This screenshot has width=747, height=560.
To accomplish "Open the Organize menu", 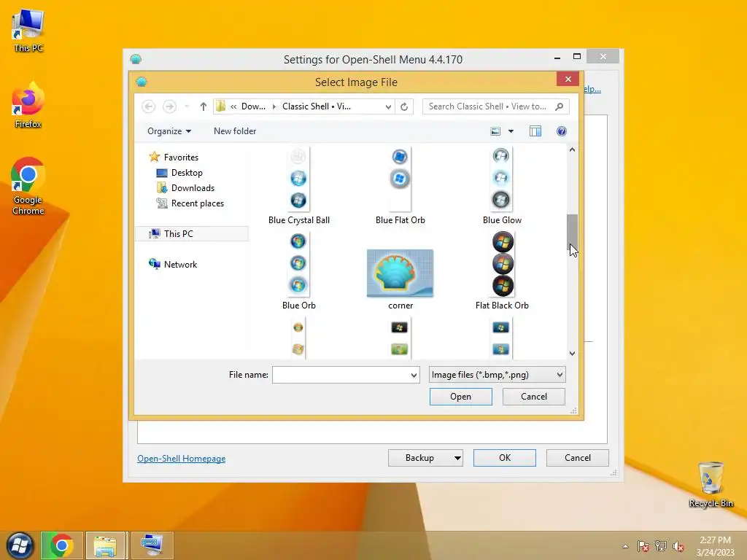I will pos(169,131).
